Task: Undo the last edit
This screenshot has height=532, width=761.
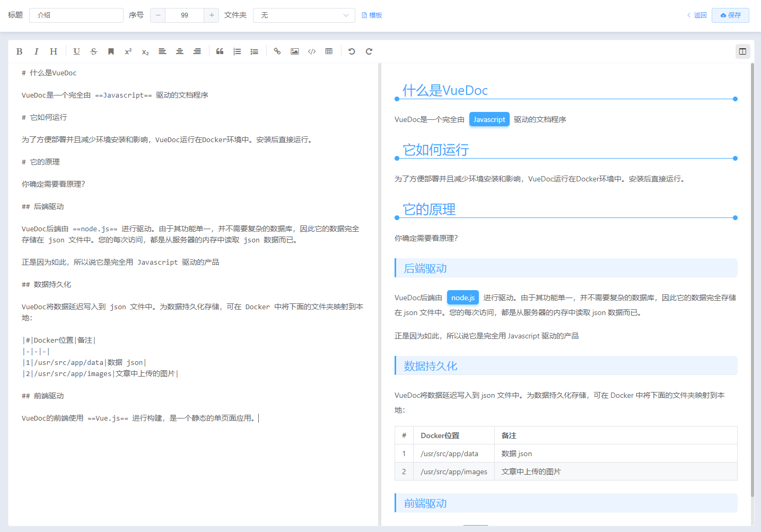Action: click(x=352, y=51)
